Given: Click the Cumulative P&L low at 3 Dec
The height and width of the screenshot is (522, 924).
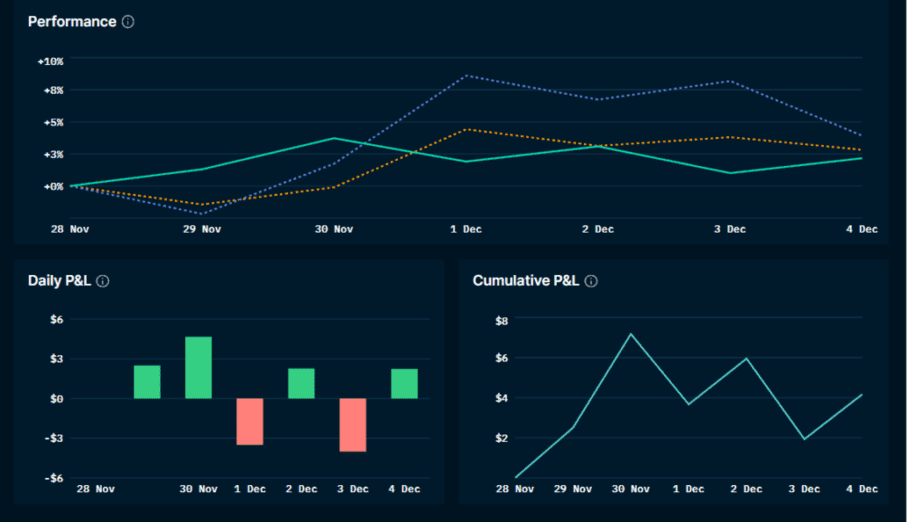Looking at the screenshot, I should 804,439.
